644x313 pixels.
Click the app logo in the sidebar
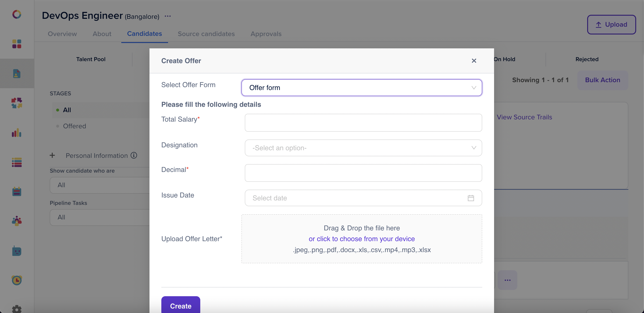tap(17, 14)
